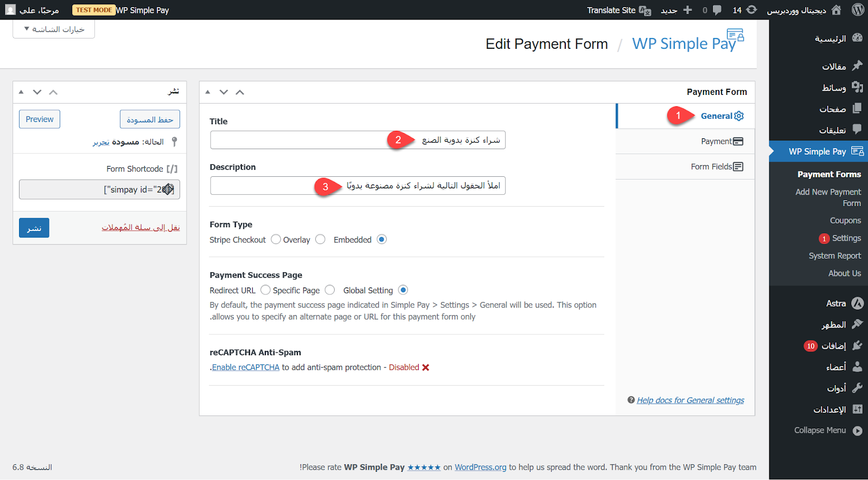Click the WordPress logo icon
The width and height of the screenshot is (868, 480).
pyautogui.click(x=858, y=10)
